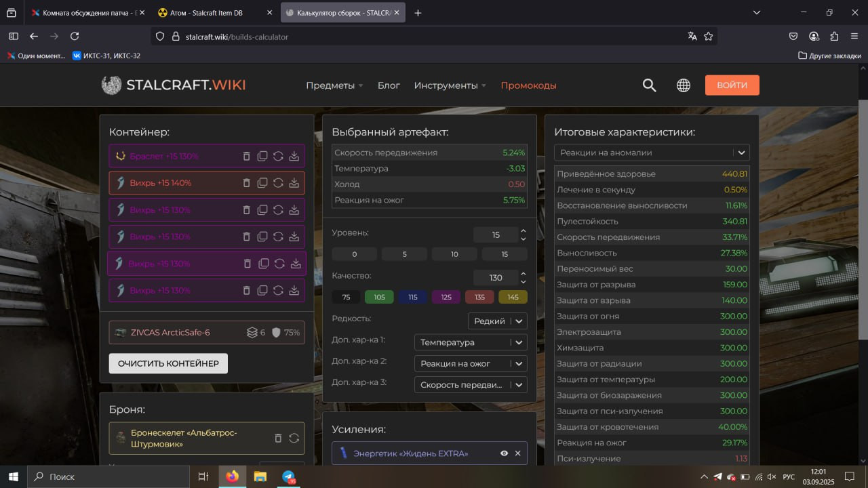Click the address bar URL stalcraft.wiki/builds-calculator
Viewport: 868px width, 488px height.
click(237, 37)
